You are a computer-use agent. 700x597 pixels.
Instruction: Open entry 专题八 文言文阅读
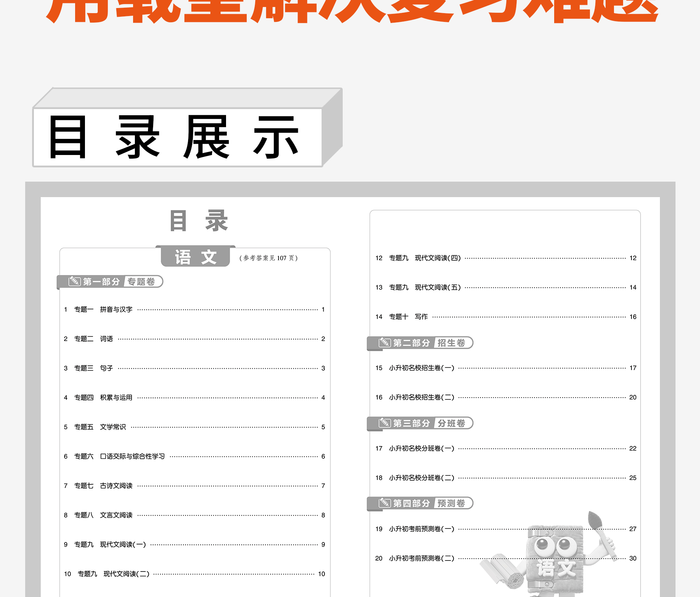coord(103,515)
